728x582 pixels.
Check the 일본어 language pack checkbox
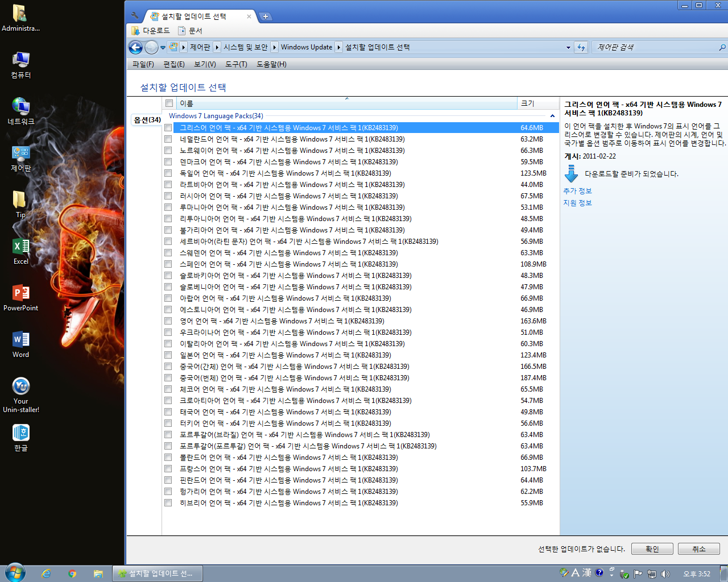[x=168, y=355]
